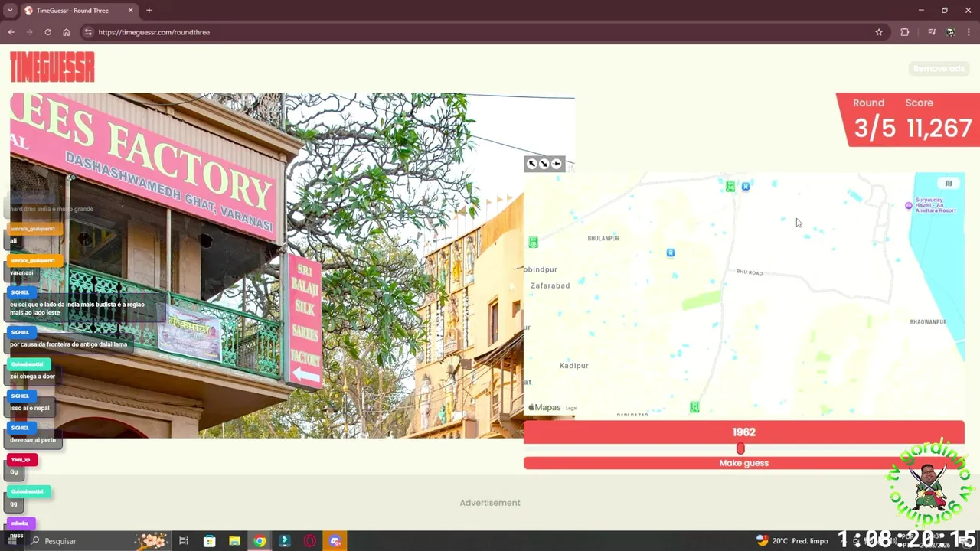The height and width of the screenshot is (551, 980).
Task: Open the Opera browser taskbar icon
Action: pyautogui.click(x=310, y=541)
